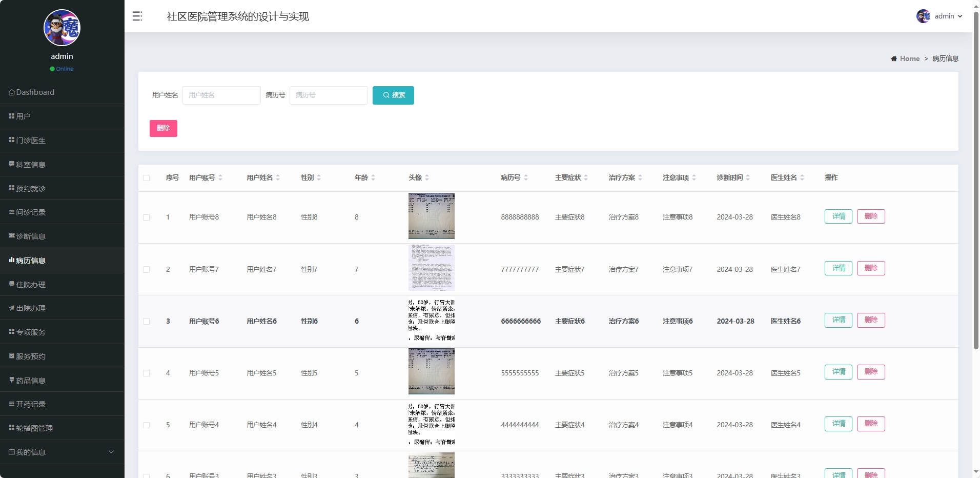Check the row for 用户账号6
The image size is (980, 478).
147,322
